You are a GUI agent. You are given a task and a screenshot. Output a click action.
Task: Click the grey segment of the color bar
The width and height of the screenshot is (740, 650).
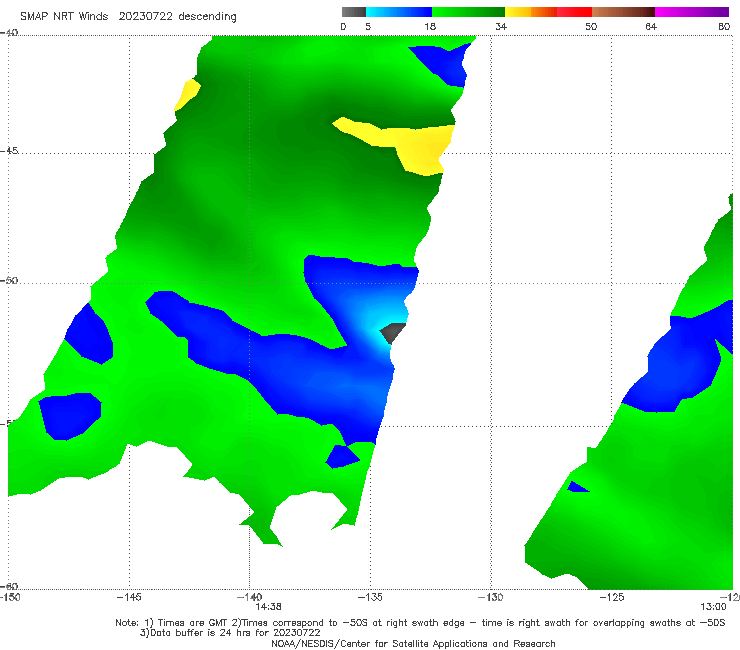[x=353, y=12]
